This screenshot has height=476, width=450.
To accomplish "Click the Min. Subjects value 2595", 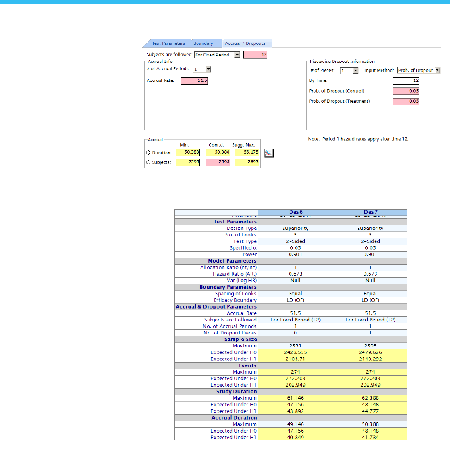I will [188, 162].
